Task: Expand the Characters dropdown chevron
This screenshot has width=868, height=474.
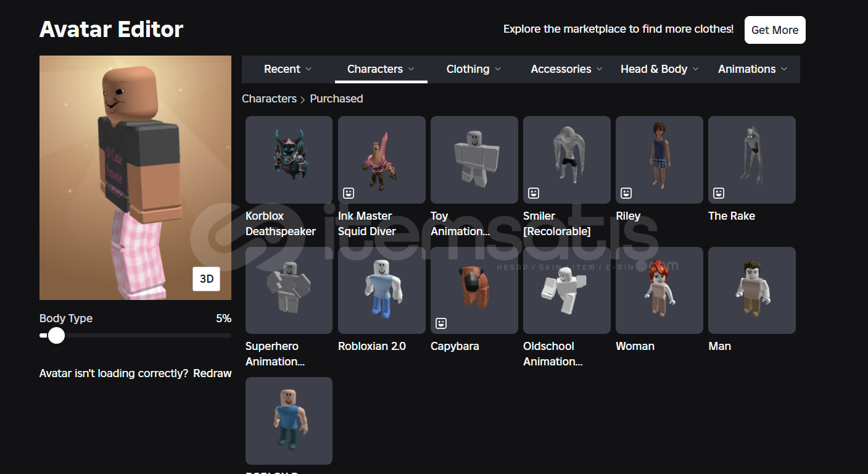Action: [411, 69]
